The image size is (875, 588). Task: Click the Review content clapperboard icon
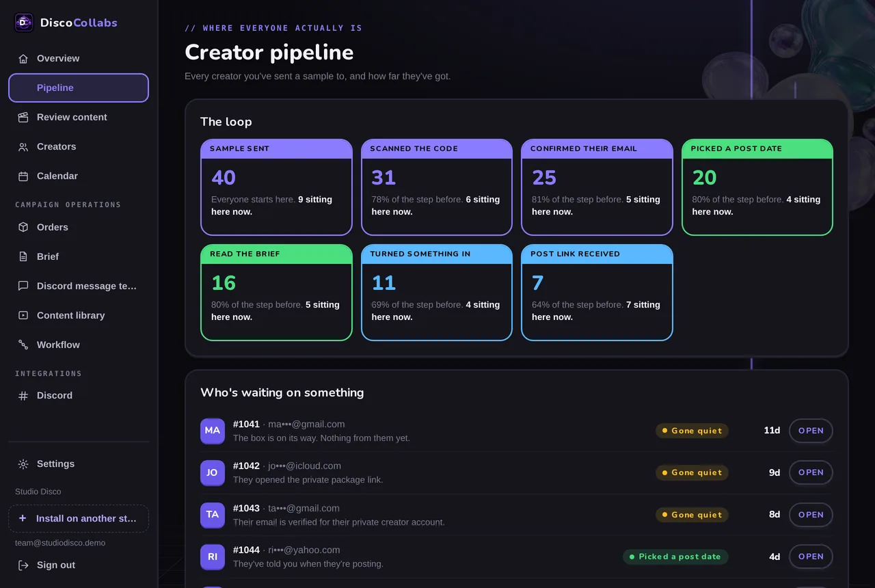tap(23, 118)
